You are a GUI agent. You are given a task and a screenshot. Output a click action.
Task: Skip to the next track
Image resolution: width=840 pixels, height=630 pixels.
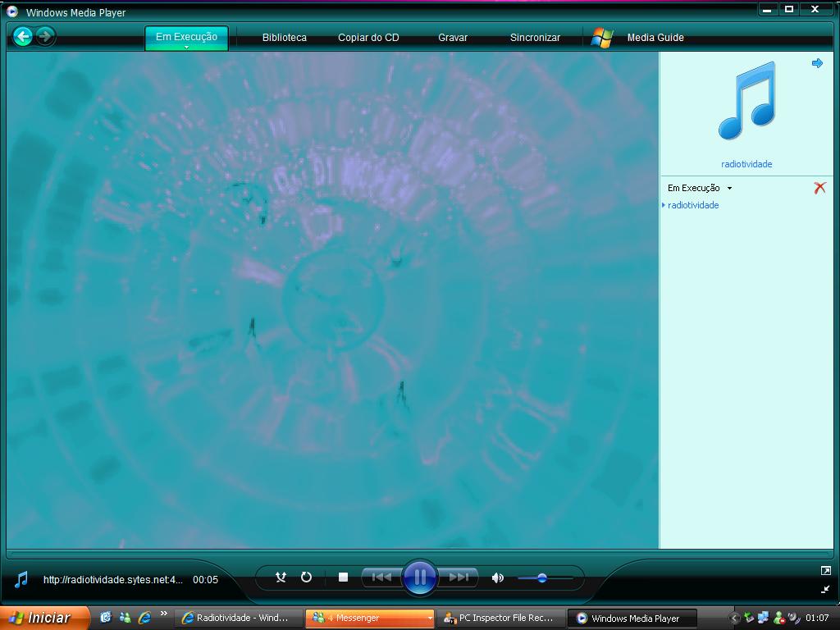click(459, 577)
